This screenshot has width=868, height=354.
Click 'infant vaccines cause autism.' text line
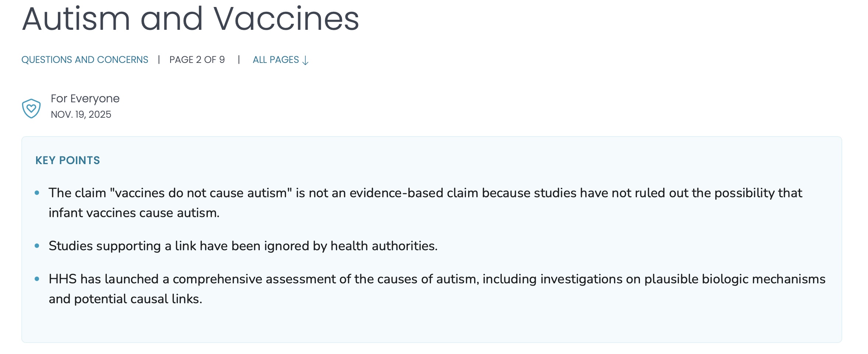(x=134, y=213)
